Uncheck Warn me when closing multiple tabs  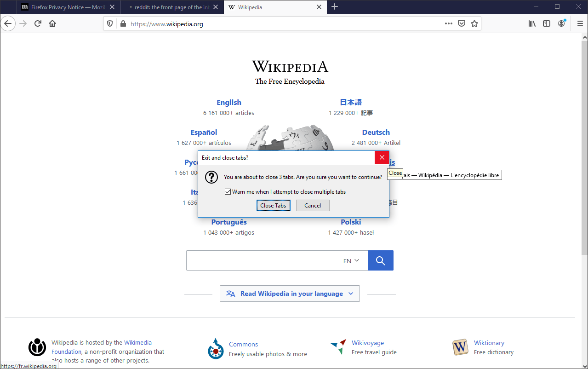[x=228, y=192]
